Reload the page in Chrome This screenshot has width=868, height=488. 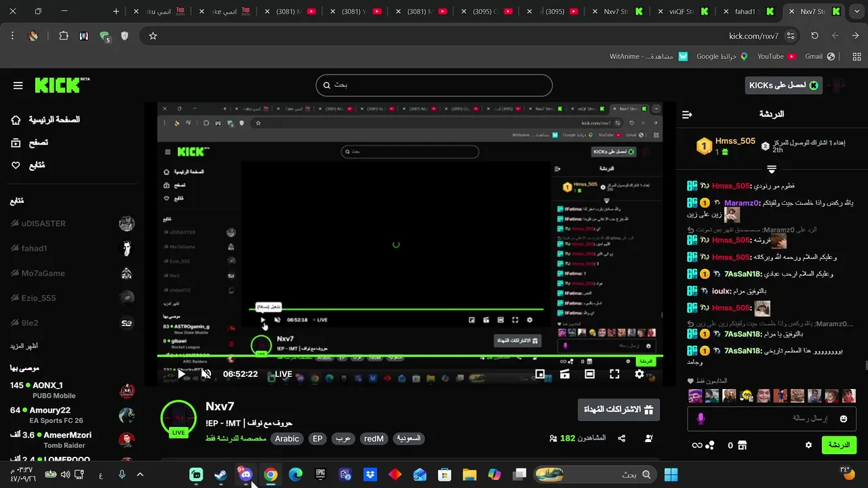[814, 36]
